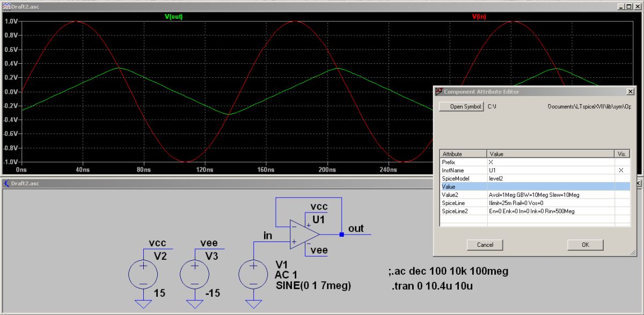Click Cancel in the attribute editor
The width and height of the screenshot is (644, 315).
click(x=485, y=245)
